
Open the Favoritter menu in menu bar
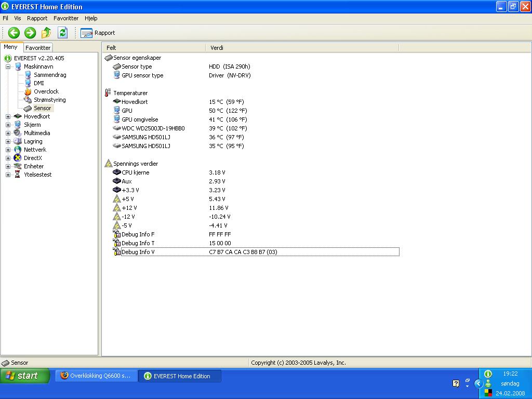point(66,18)
